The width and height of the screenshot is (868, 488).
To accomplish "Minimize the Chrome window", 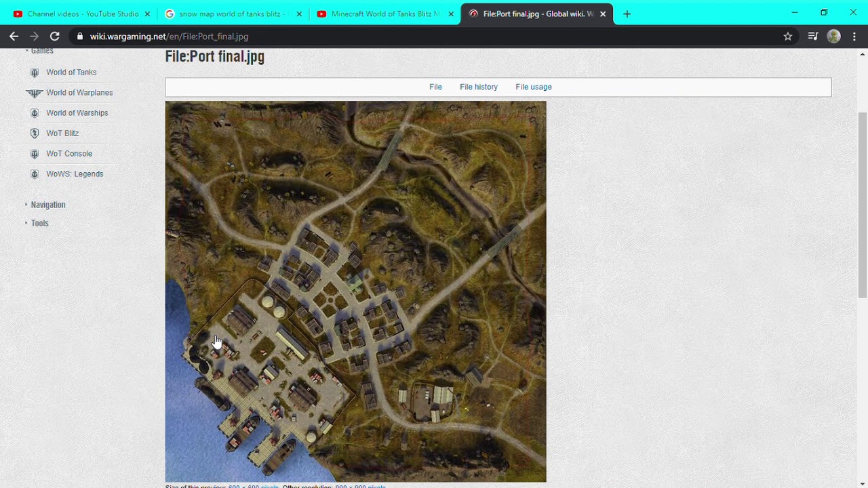I will [x=795, y=12].
